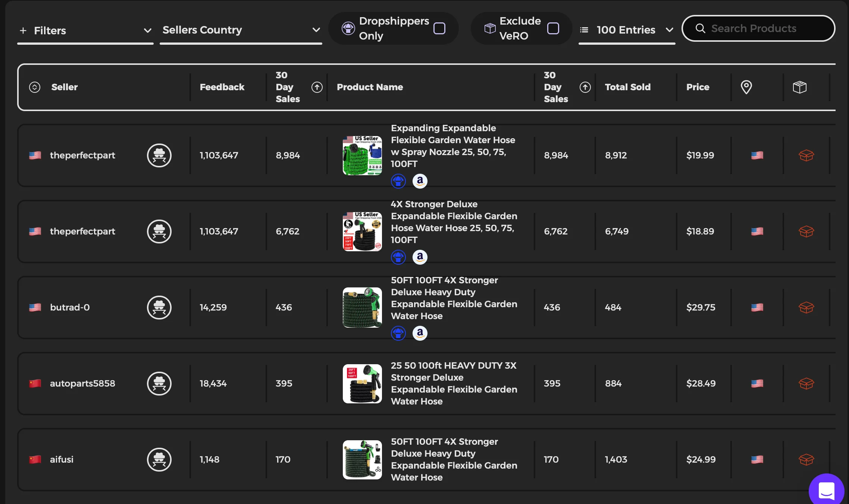Enable Dropshippers Only checkbox

(439, 28)
